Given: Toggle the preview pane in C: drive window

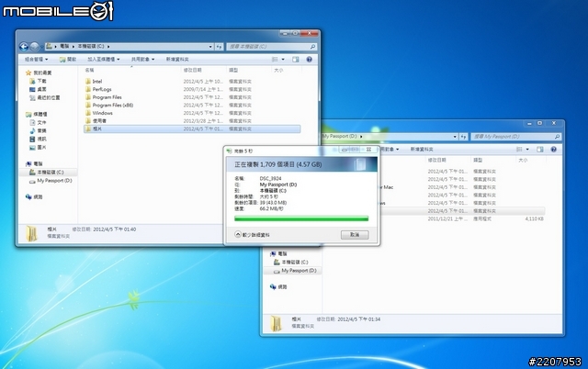Looking at the screenshot, I should coord(296,59).
